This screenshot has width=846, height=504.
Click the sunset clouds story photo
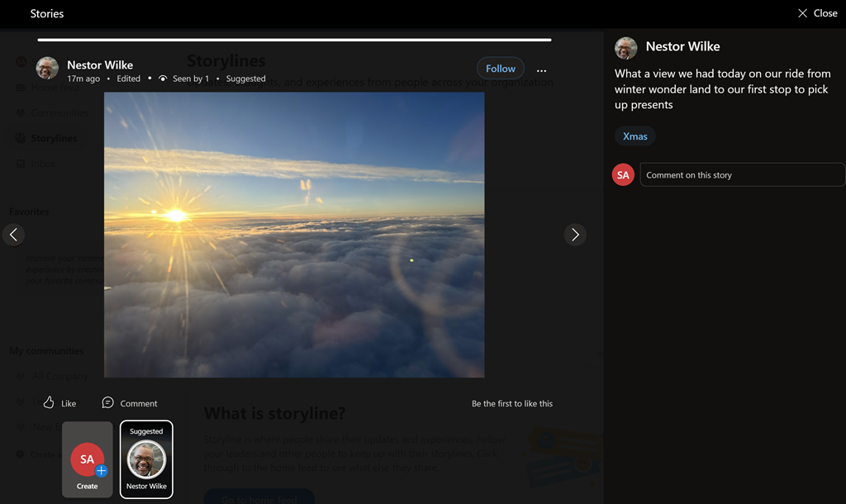pyautogui.click(x=294, y=235)
